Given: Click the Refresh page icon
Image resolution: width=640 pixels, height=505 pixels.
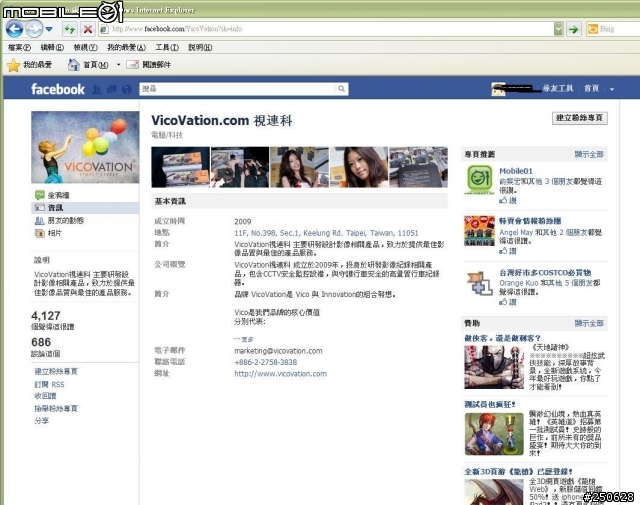Looking at the screenshot, I should (70, 29).
